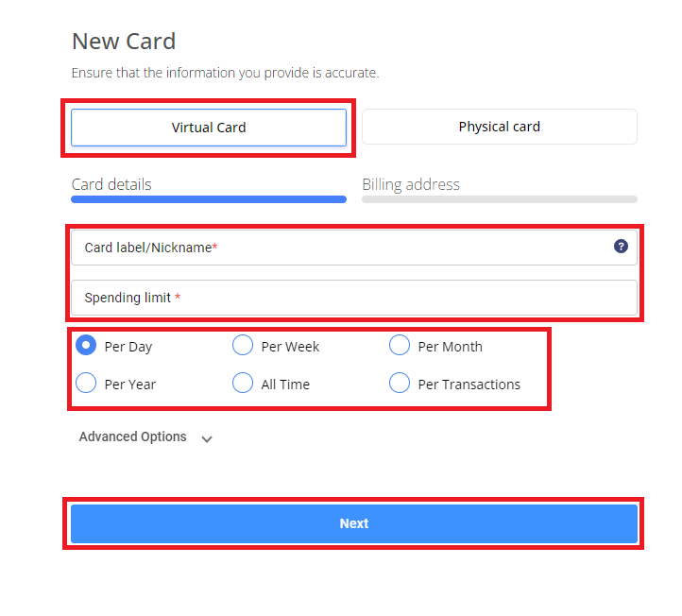Focus the Card label/Nickname field

coord(354,248)
